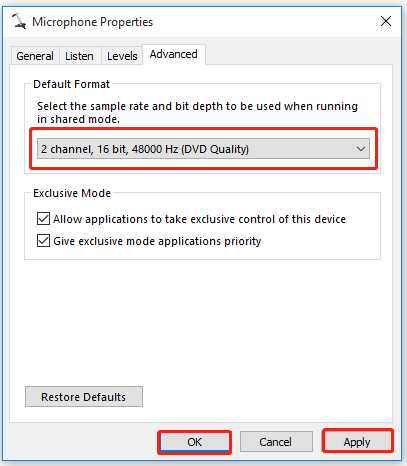The width and height of the screenshot is (407, 466).
Task: Go to the Levels tab
Action: 122,56
